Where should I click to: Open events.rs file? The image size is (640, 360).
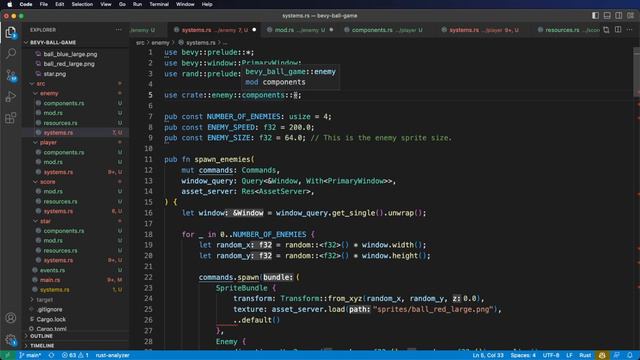pyautogui.click(x=52, y=270)
